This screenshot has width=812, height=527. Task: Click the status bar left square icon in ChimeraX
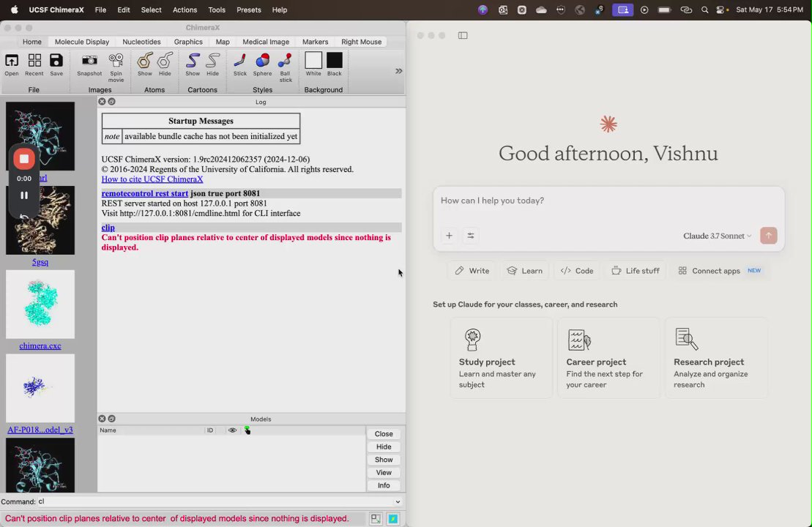pyautogui.click(x=376, y=519)
